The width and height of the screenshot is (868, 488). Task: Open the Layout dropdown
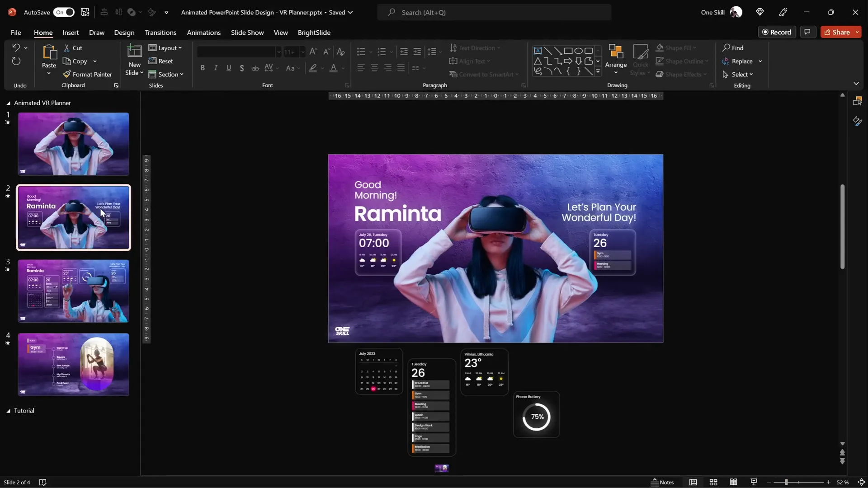(165, 48)
